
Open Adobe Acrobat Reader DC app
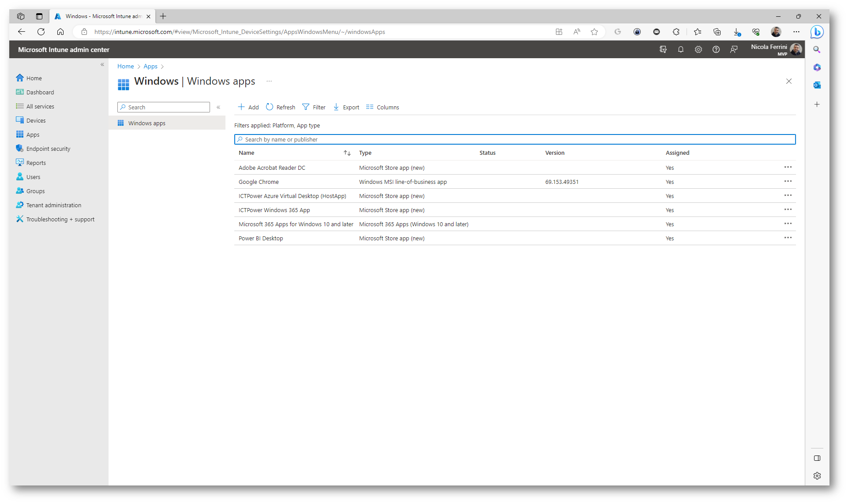point(272,168)
